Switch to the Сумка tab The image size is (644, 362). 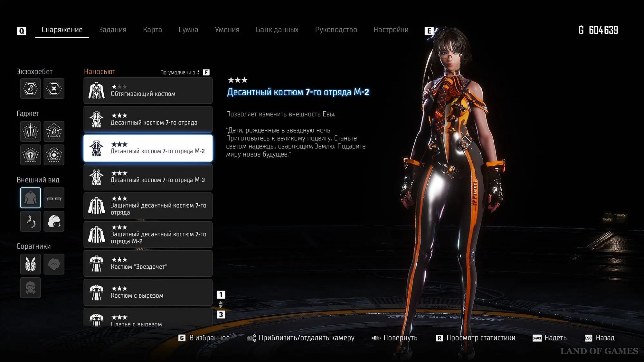point(188,30)
